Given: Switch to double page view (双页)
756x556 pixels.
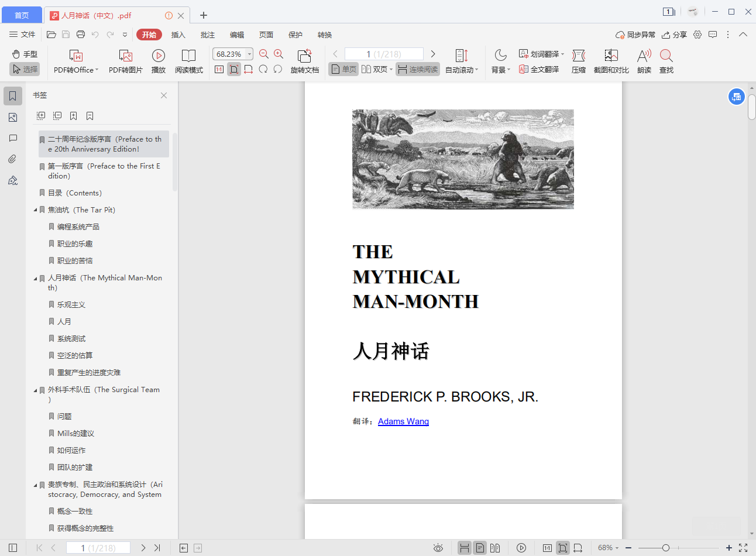Looking at the screenshot, I should pyautogui.click(x=377, y=69).
